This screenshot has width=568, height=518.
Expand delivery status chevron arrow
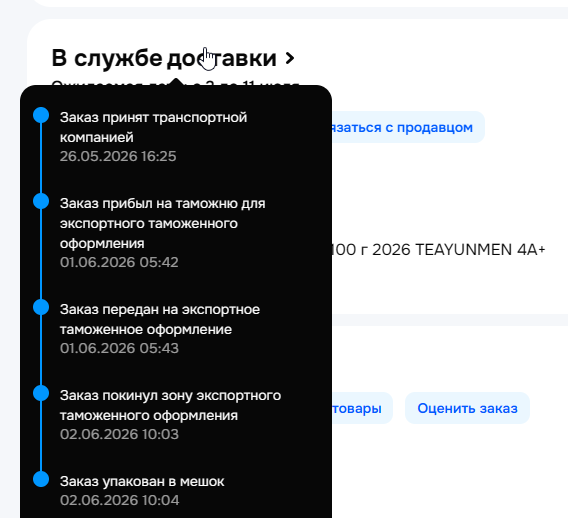point(290,58)
